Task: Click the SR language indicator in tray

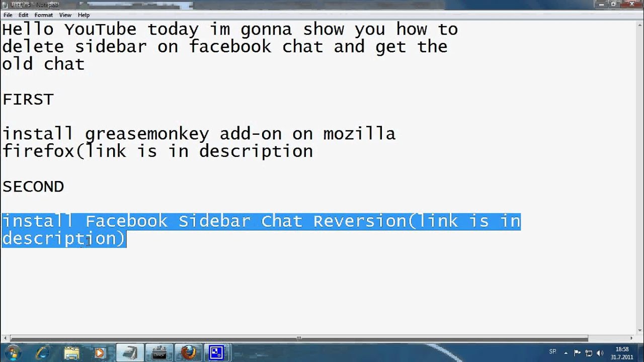Action: tap(552, 352)
